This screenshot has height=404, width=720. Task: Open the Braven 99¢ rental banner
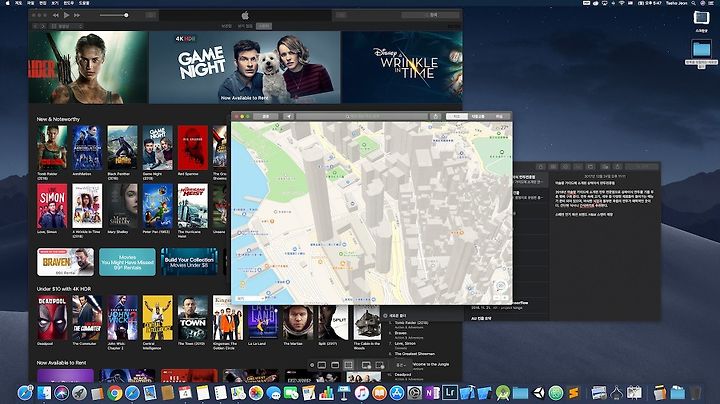click(65, 262)
